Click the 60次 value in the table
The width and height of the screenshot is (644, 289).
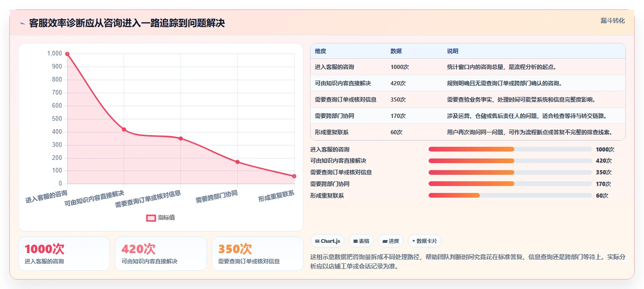click(396, 132)
